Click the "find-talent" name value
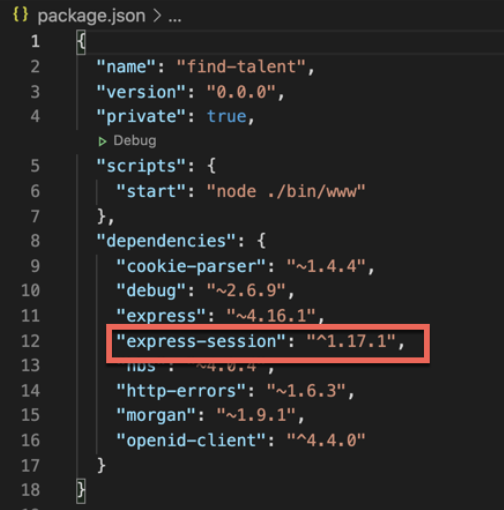Screen dimensions: 504x510 (x=241, y=66)
